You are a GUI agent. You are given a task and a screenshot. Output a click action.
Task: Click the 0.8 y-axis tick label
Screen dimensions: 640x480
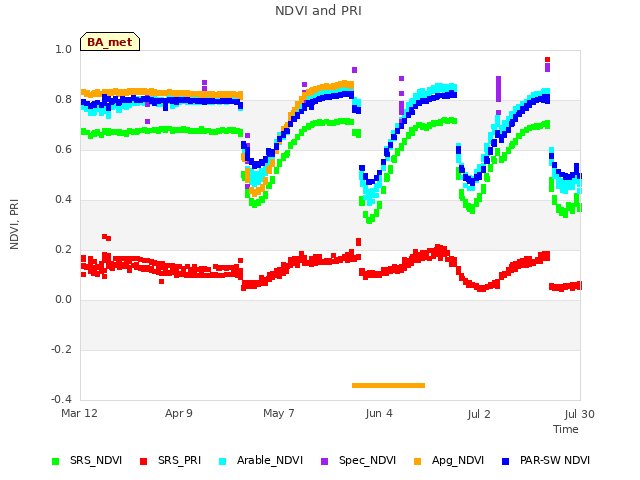point(63,100)
